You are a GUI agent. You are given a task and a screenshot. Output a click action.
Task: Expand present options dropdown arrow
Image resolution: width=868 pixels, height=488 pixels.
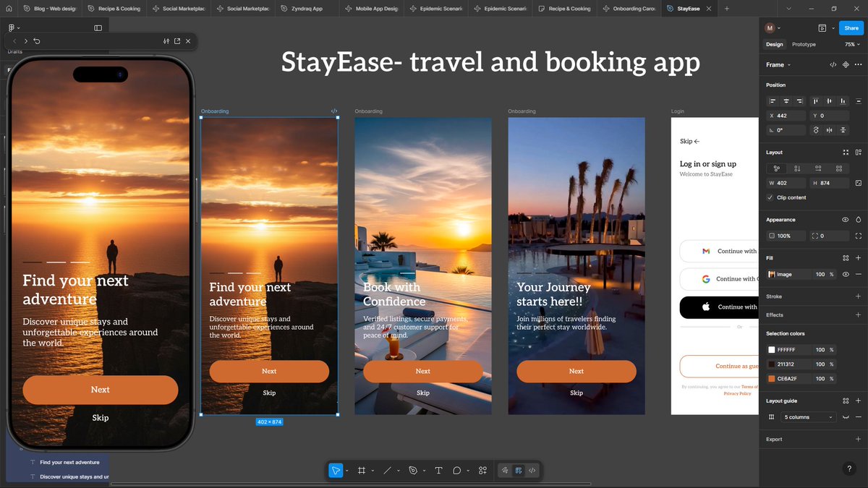832,28
